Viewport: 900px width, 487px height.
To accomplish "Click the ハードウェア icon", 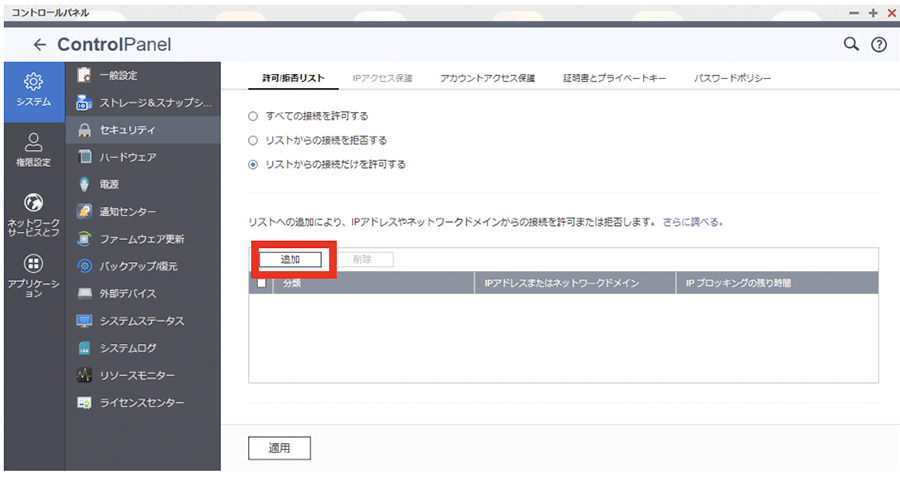I will (84, 157).
